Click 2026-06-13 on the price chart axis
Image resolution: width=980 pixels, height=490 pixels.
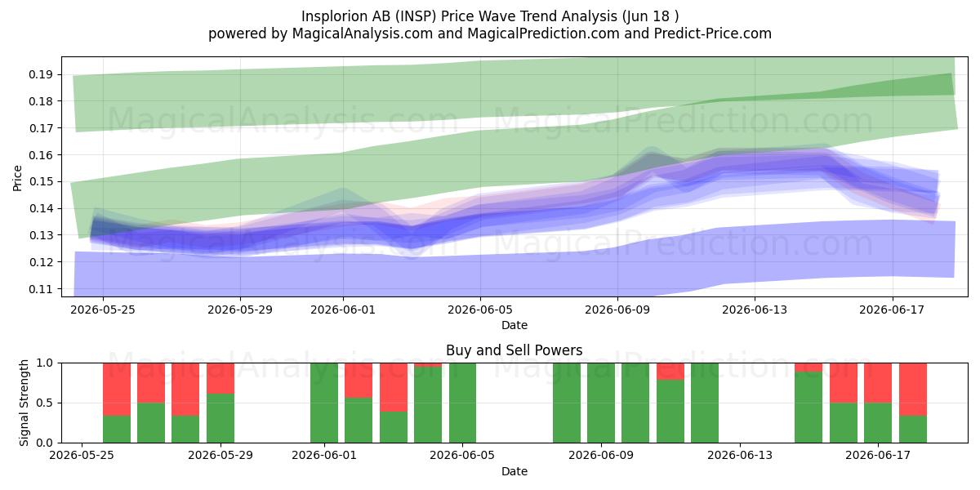[x=755, y=309]
